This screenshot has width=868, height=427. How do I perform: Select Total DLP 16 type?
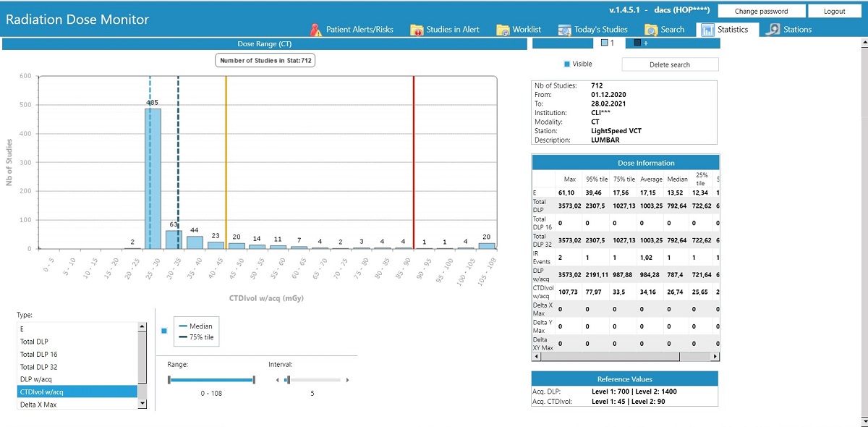[77, 354]
